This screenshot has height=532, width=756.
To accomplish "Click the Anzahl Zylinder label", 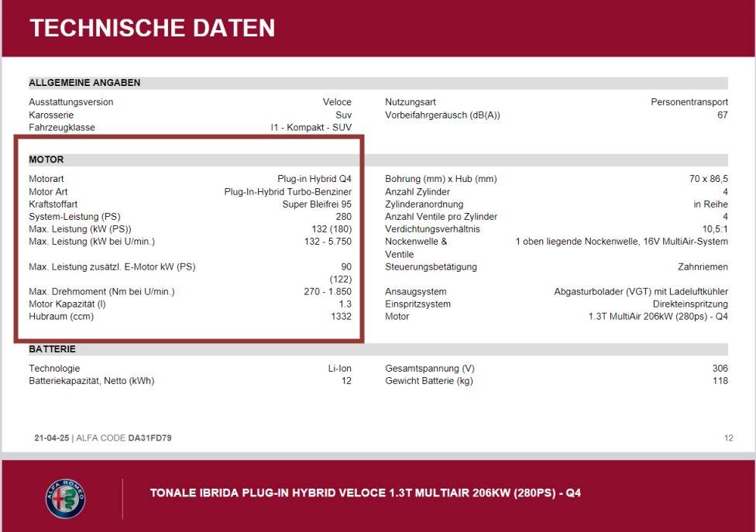I will 418,192.
